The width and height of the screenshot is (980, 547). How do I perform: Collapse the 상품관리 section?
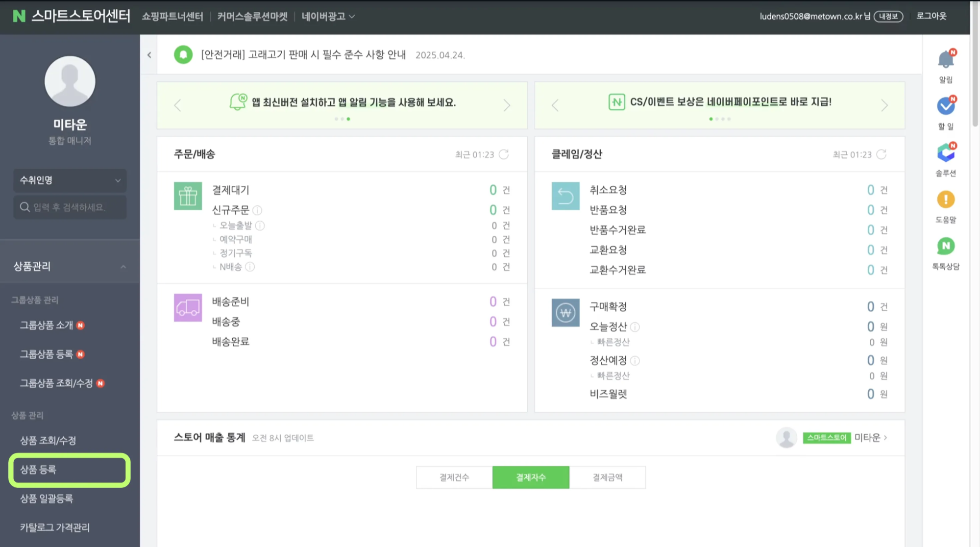tap(123, 266)
